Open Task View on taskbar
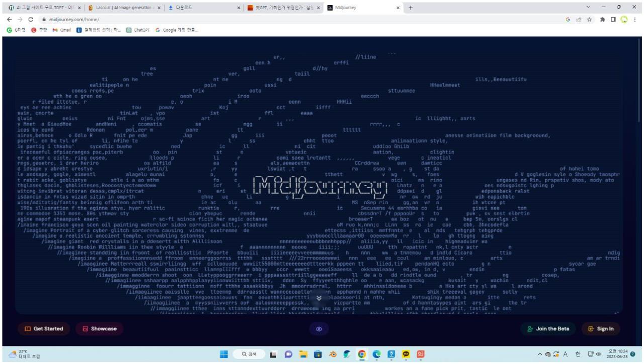 (274, 354)
